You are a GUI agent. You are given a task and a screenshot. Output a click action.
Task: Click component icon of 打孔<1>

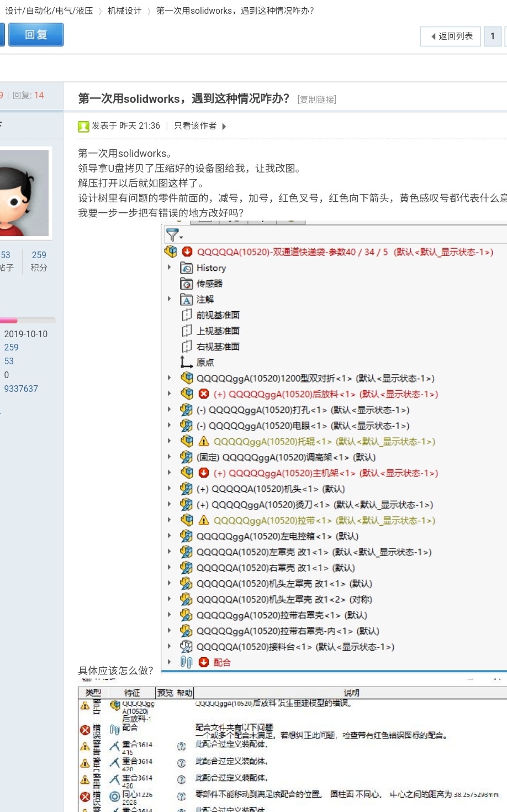[187, 410]
